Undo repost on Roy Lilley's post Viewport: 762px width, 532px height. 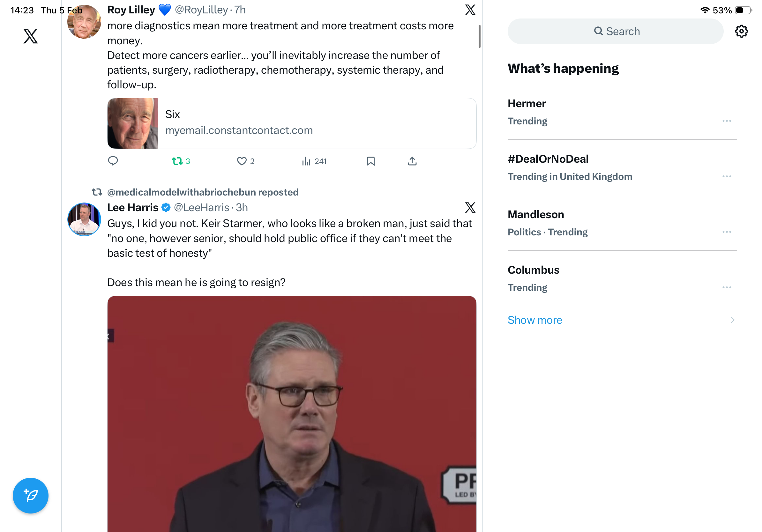[177, 161]
